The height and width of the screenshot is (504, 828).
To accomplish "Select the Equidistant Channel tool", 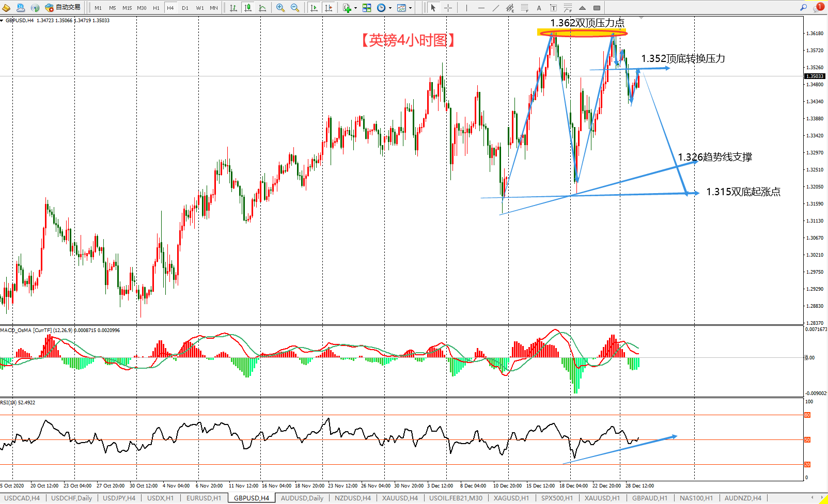I will [510, 8].
